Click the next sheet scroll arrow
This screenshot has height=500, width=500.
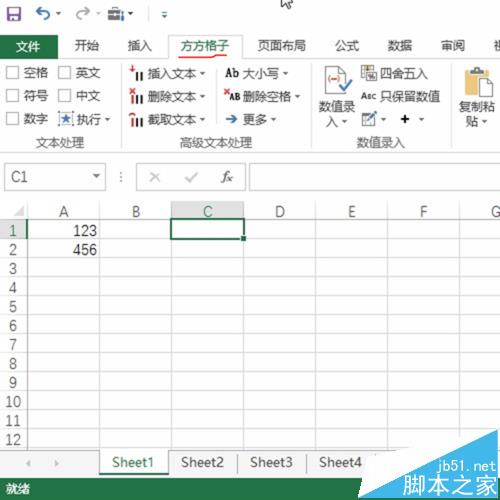57,463
